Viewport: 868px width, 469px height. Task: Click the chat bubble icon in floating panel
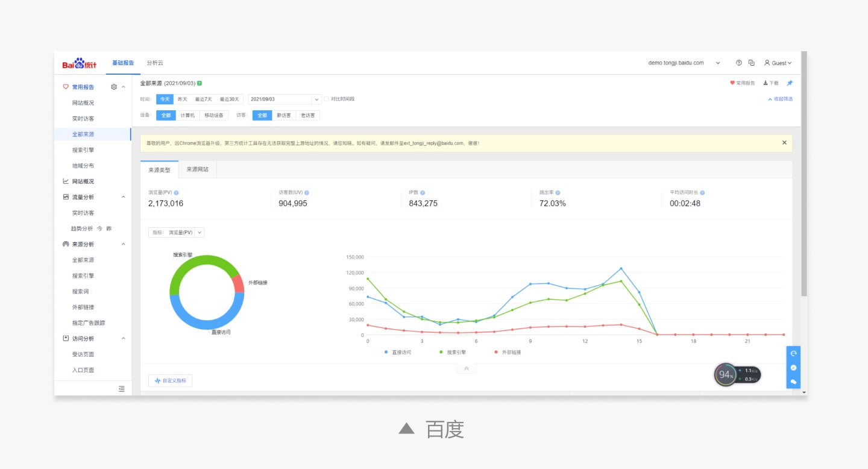[x=793, y=382]
